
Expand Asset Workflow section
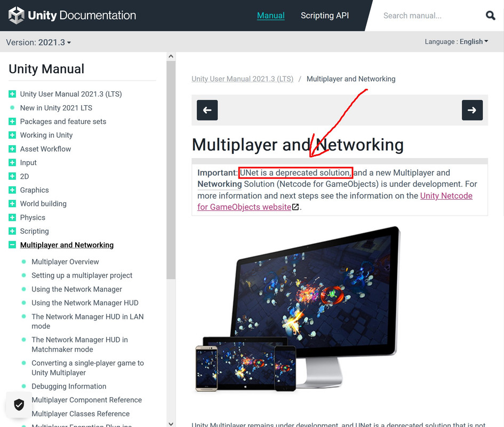(12, 149)
